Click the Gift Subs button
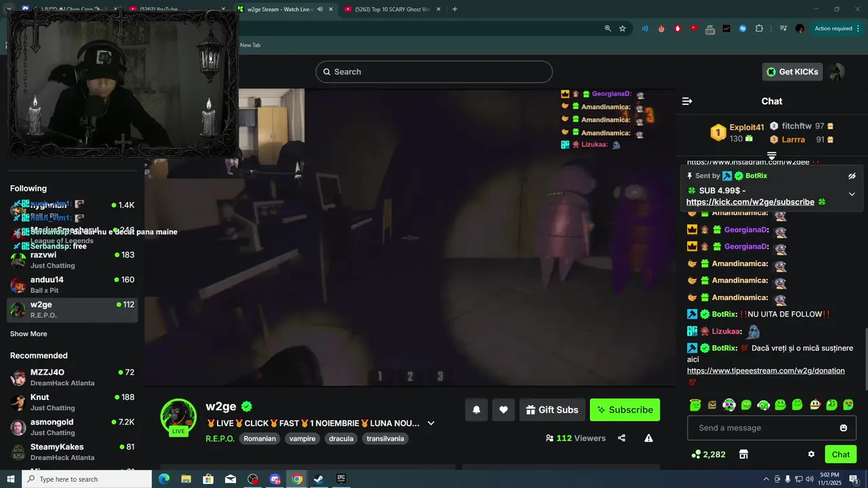 pyautogui.click(x=552, y=409)
